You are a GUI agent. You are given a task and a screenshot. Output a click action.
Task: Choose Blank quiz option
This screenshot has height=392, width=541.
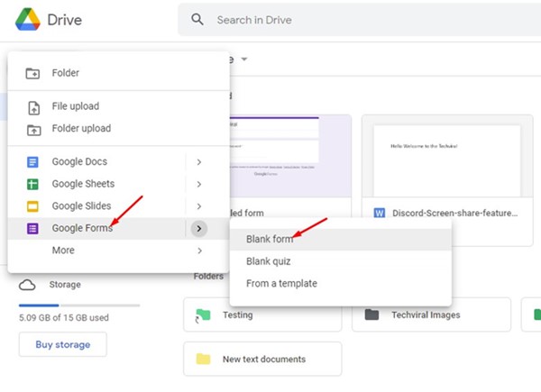(270, 261)
